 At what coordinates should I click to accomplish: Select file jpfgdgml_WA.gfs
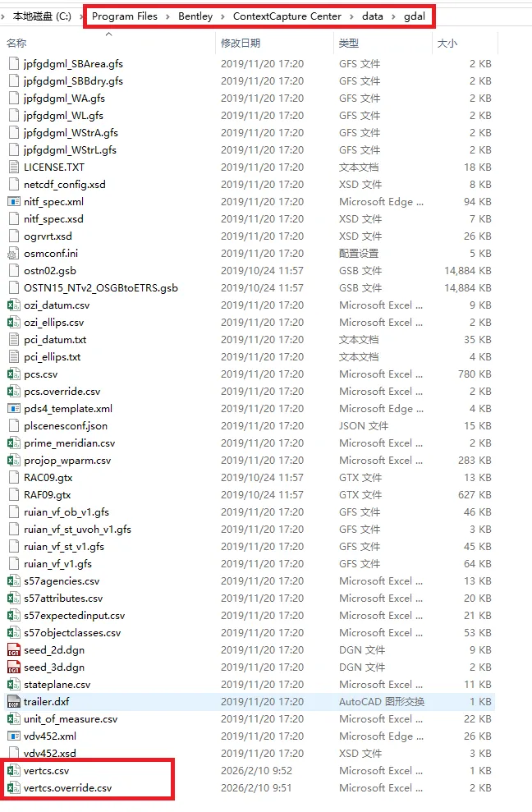click(x=64, y=98)
